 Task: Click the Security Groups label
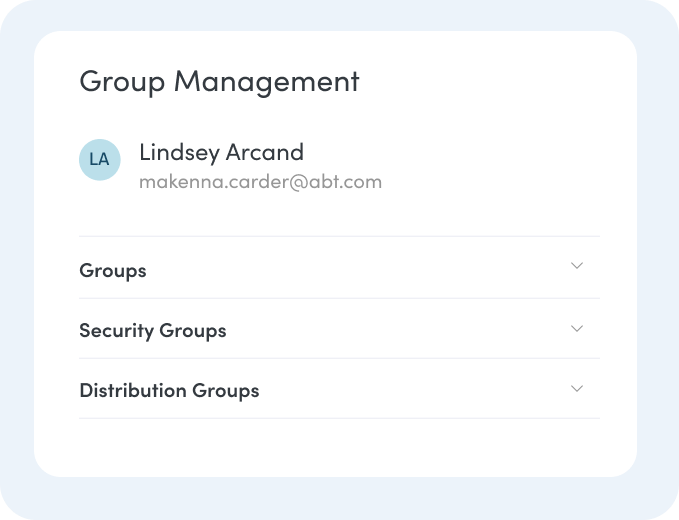click(x=153, y=331)
